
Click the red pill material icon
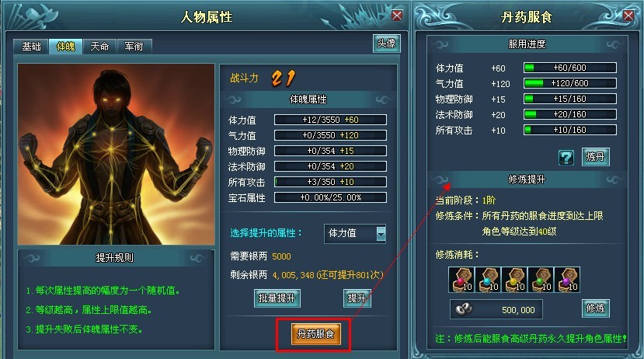click(x=461, y=280)
